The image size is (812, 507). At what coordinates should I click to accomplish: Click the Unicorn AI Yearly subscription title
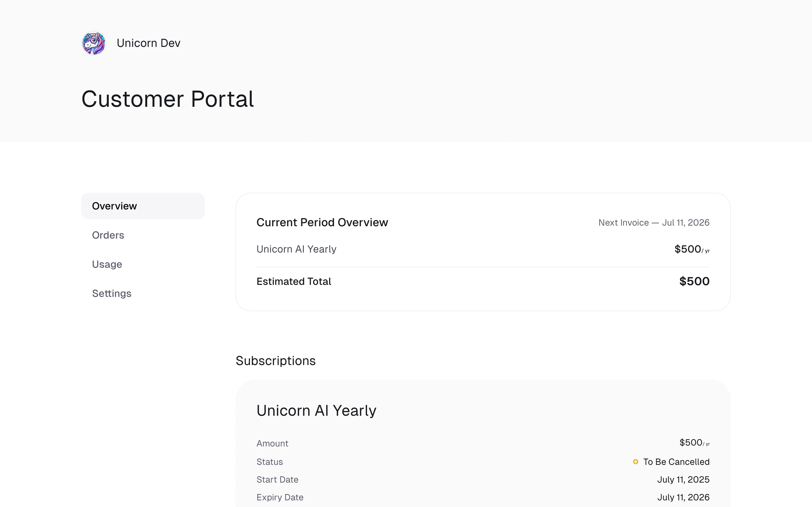tap(316, 411)
